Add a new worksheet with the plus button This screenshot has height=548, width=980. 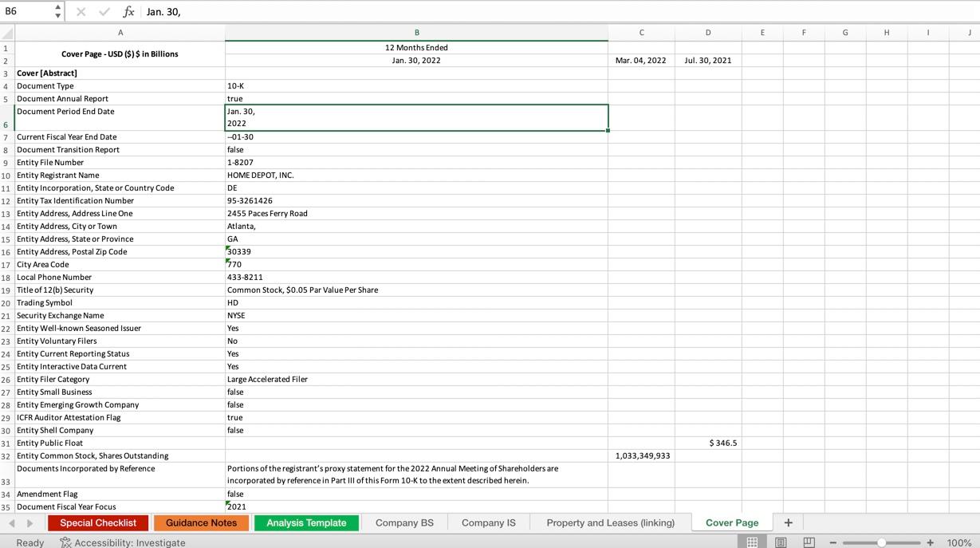point(788,522)
